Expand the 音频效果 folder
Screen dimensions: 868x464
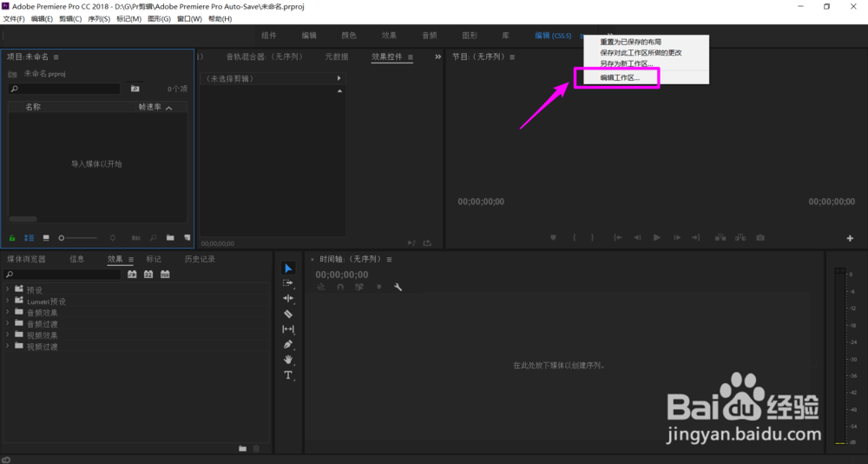[x=7, y=312]
